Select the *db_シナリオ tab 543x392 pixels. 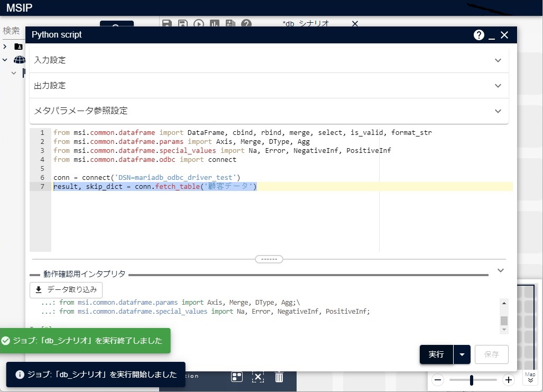pos(306,24)
